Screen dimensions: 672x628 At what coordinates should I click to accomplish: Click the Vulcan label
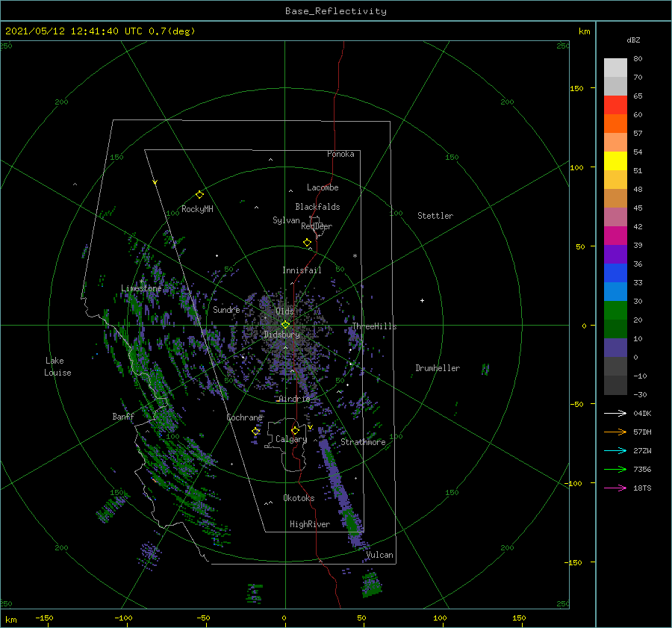[379, 555]
